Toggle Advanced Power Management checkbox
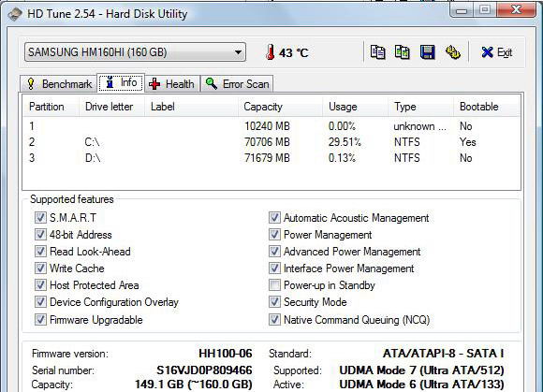 pyautogui.click(x=274, y=251)
